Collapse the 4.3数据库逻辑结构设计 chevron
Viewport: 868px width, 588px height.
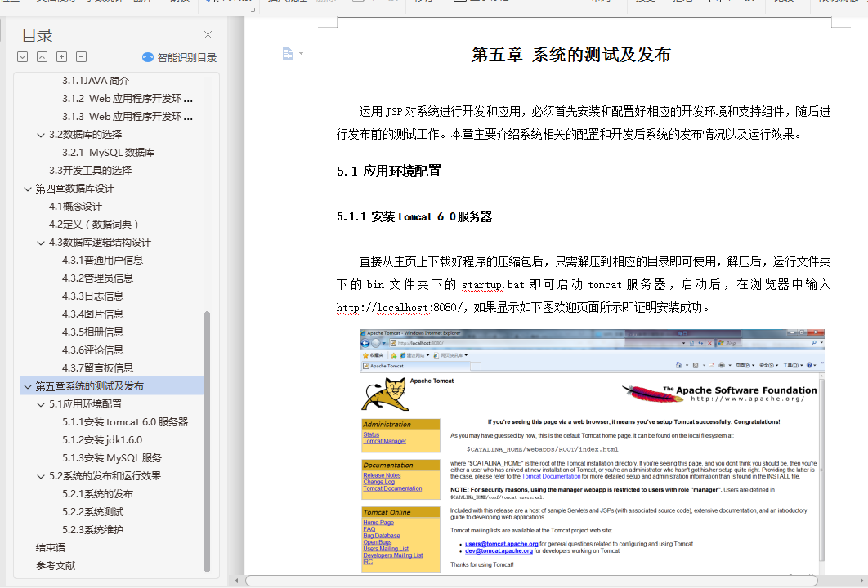(x=40, y=243)
